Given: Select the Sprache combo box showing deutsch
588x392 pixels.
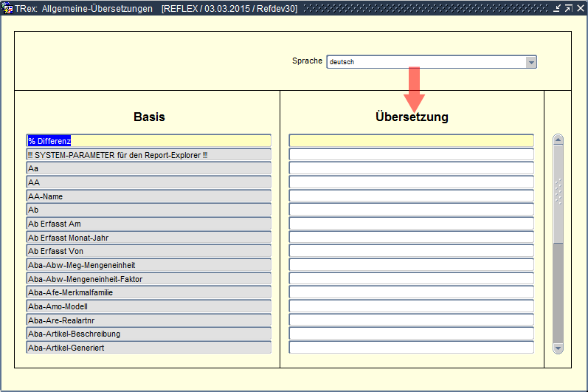Looking at the screenshot, I should [x=426, y=62].
